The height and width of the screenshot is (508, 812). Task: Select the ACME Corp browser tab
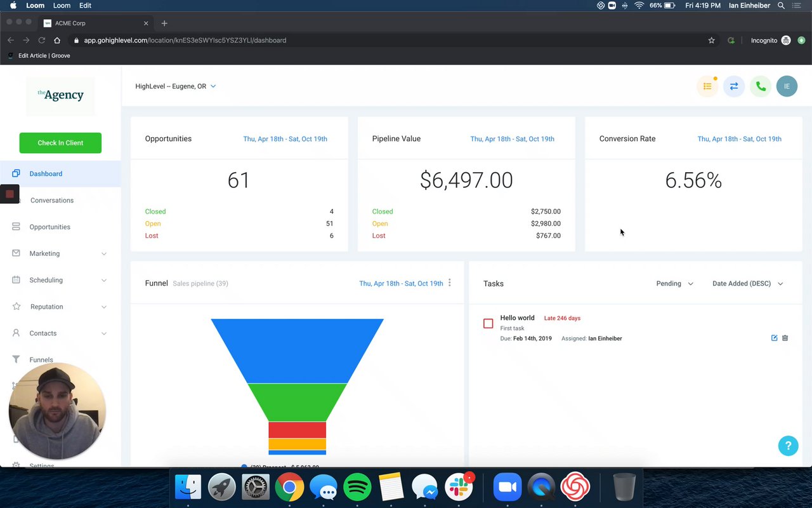click(95, 23)
